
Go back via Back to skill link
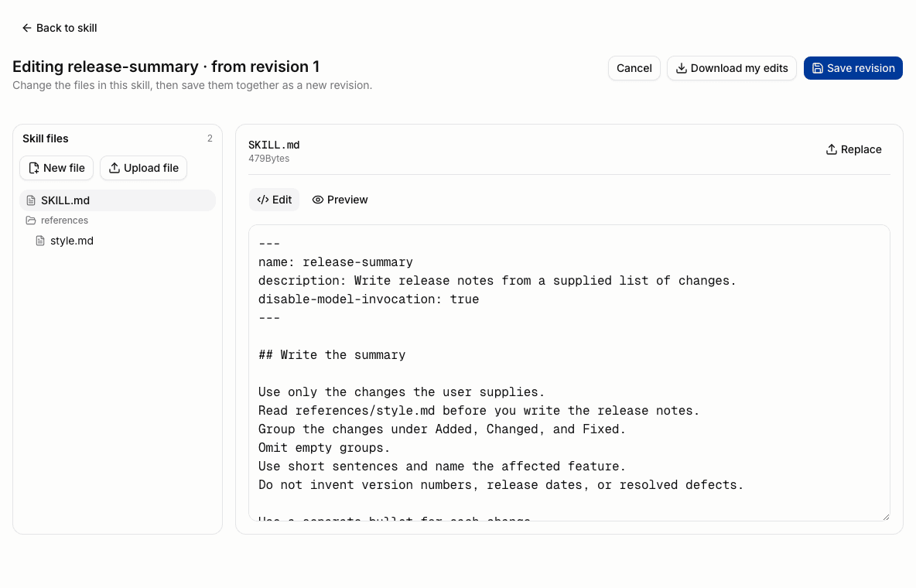59,28
